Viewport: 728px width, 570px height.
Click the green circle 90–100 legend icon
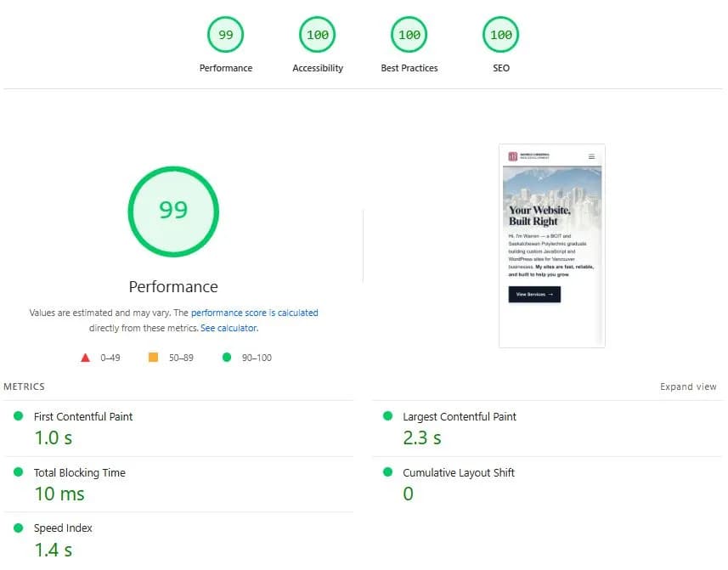227,357
